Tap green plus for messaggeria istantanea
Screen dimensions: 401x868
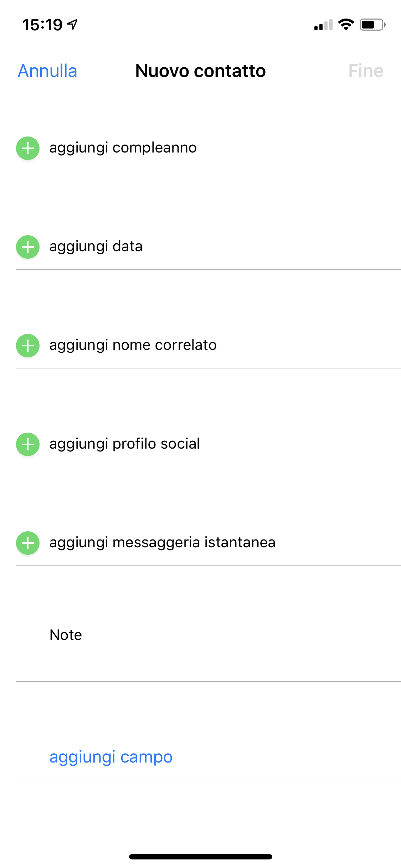pos(28,543)
